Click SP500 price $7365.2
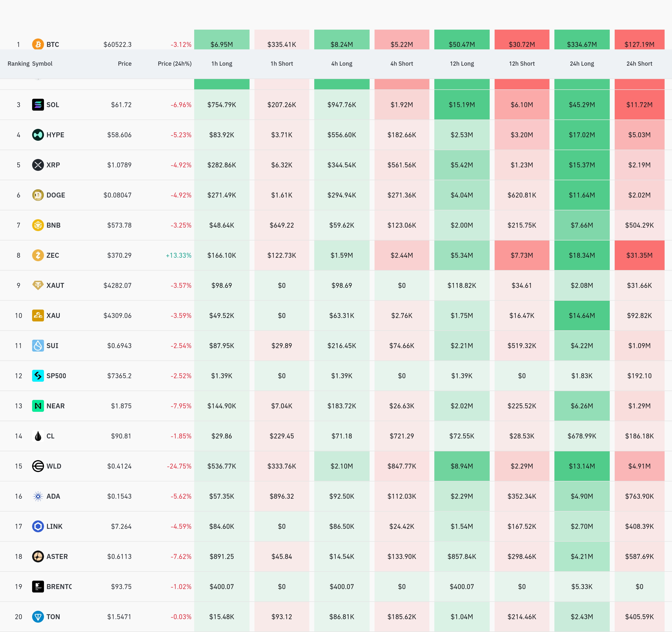 [x=119, y=376]
